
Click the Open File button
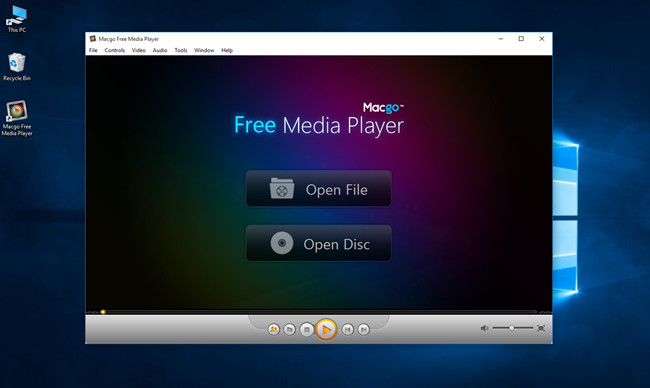[x=318, y=189]
